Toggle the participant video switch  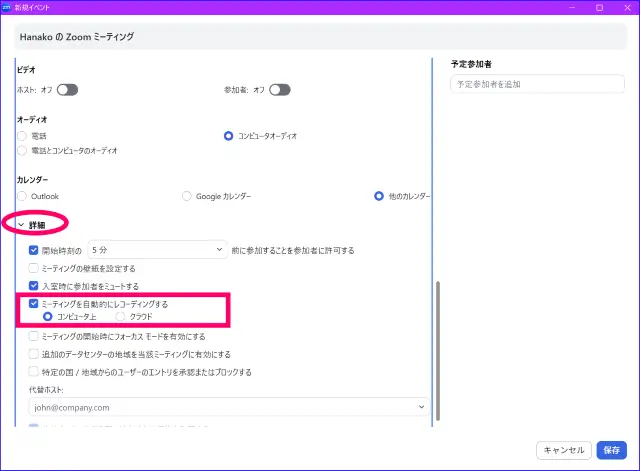tap(279, 90)
